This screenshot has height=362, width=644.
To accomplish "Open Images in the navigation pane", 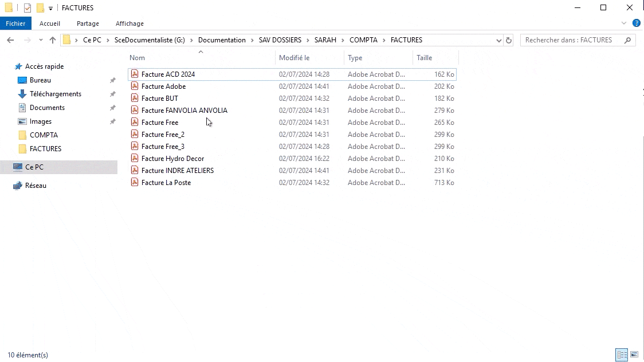I will click(41, 121).
